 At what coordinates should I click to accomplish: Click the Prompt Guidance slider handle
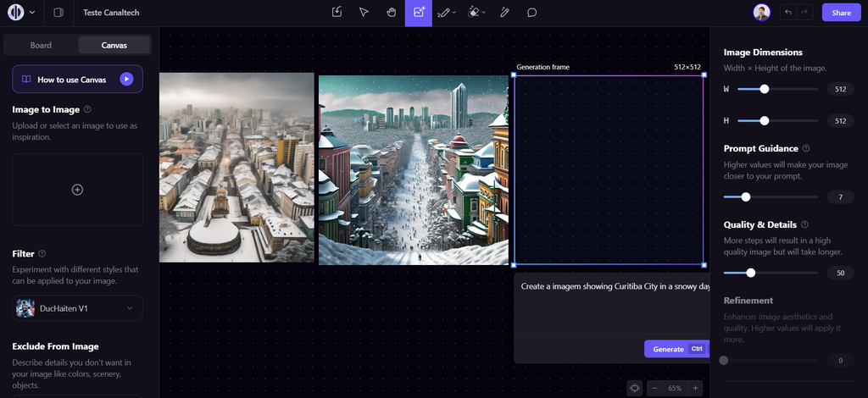click(x=746, y=197)
